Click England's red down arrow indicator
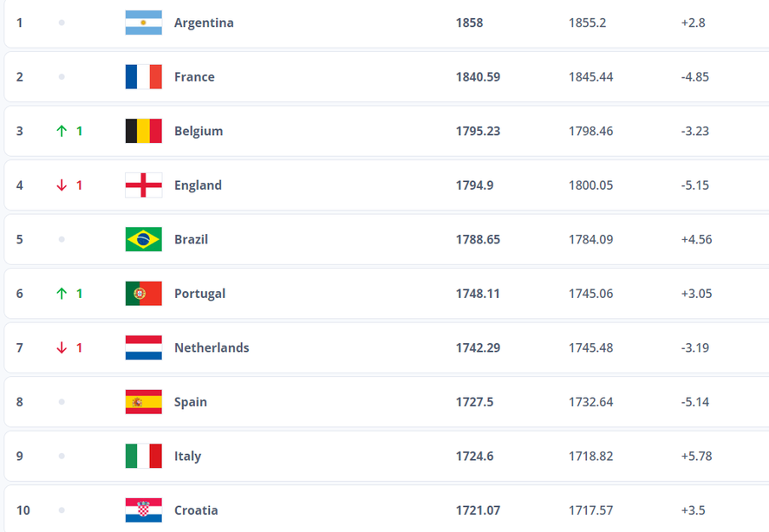The image size is (769, 532). pyautogui.click(x=62, y=185)
